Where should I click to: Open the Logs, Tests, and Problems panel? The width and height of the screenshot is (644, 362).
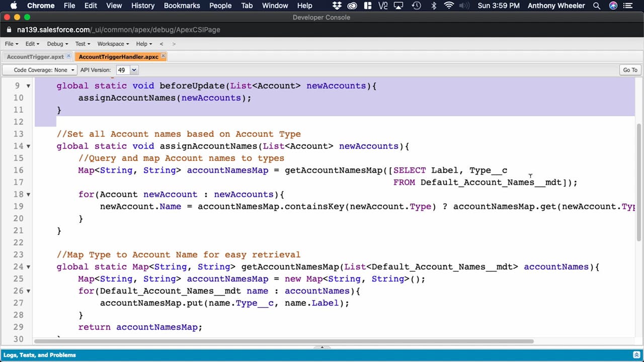39,355
